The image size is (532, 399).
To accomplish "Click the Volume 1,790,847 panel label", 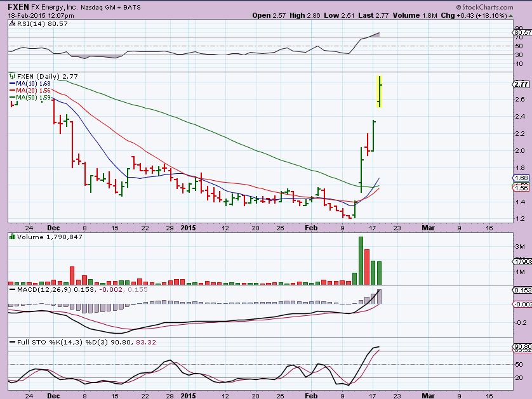I will click(50, 237).
